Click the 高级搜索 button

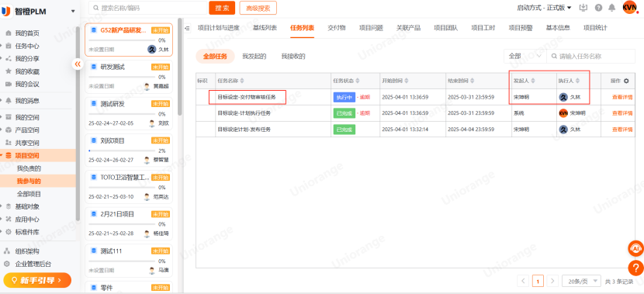click(x=258, y=8)
